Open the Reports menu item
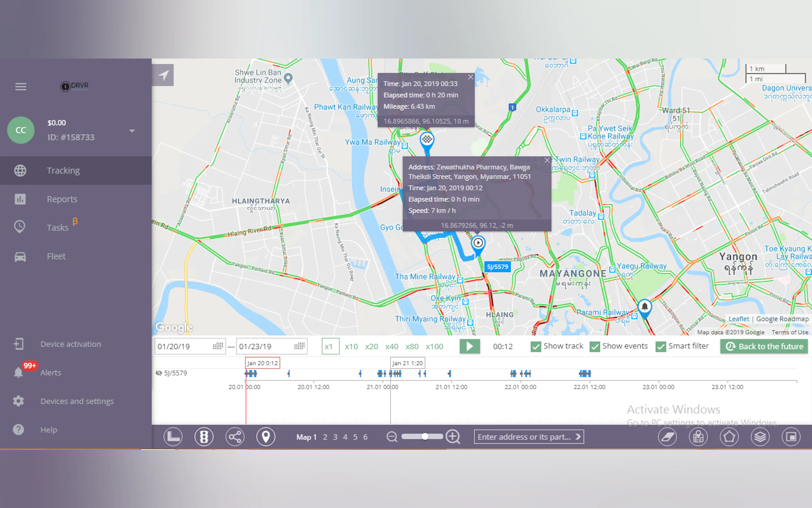The image size is (812, 508). click(x=62, y=199)
